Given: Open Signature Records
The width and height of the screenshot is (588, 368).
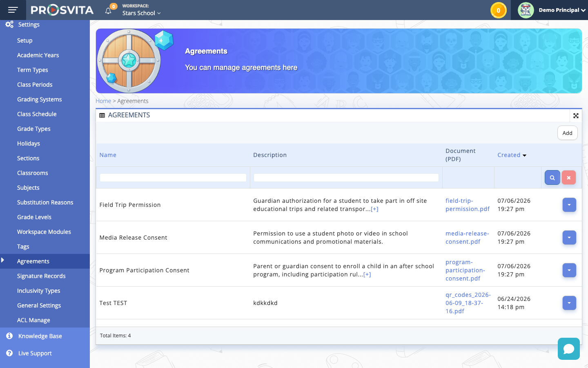Looking at the screenshot, I should point(41,276).
